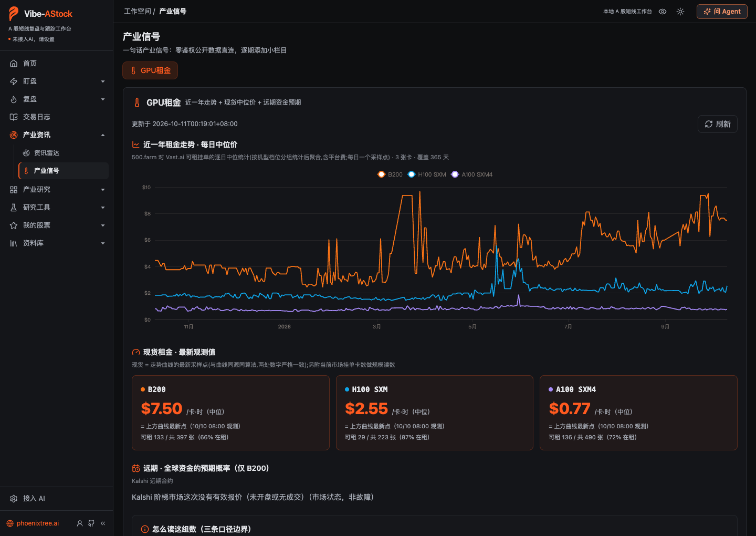The image size is (756, 536).
Task: Click the 研究工具 flask icon
Action: 14,208
